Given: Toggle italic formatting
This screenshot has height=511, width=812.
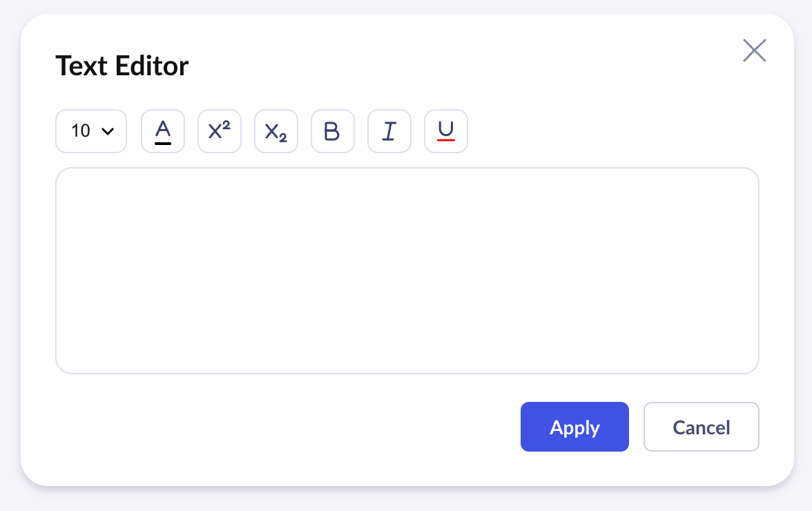Looking at the screenshot, I should coord(389,131).
